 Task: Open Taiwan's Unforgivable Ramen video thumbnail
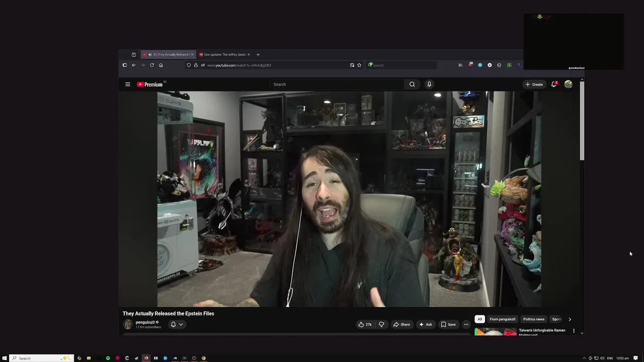pyautogui.click(x=496, y=331)
